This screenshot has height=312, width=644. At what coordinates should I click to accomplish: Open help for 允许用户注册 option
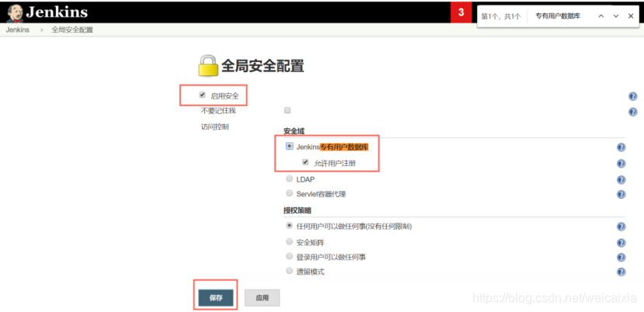pyautogui.click(x=621, y=164)
